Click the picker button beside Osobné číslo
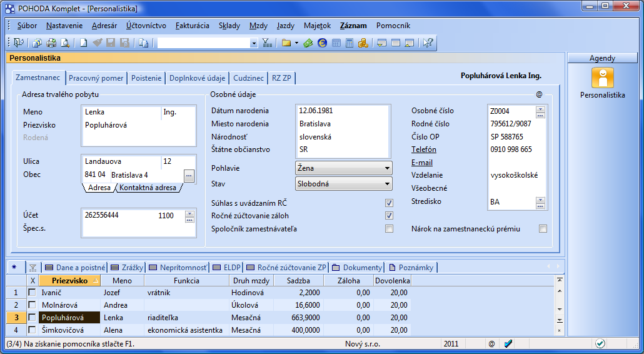Screen dimensions: 644x354 coord(540,112)
